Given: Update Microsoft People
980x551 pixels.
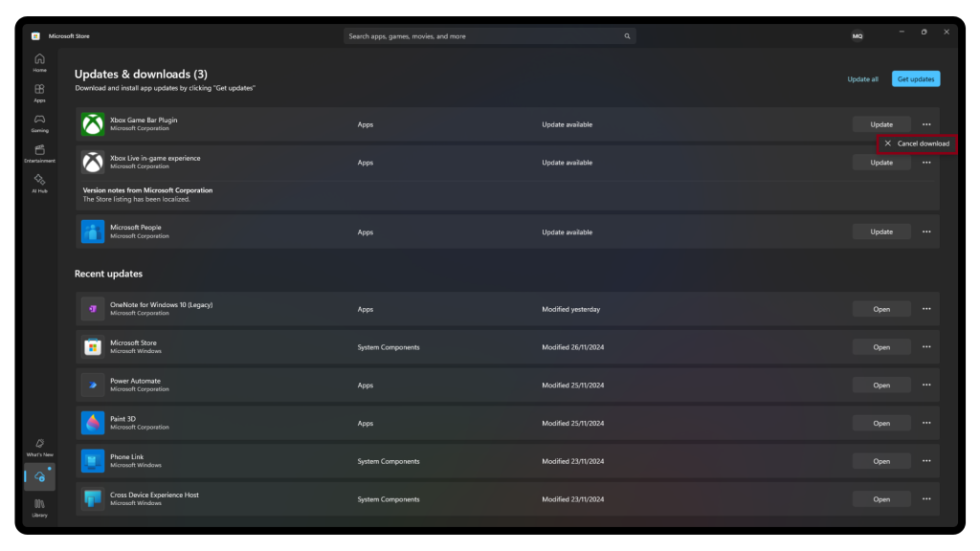Looking at the screenshot, I should coord(881,231).
